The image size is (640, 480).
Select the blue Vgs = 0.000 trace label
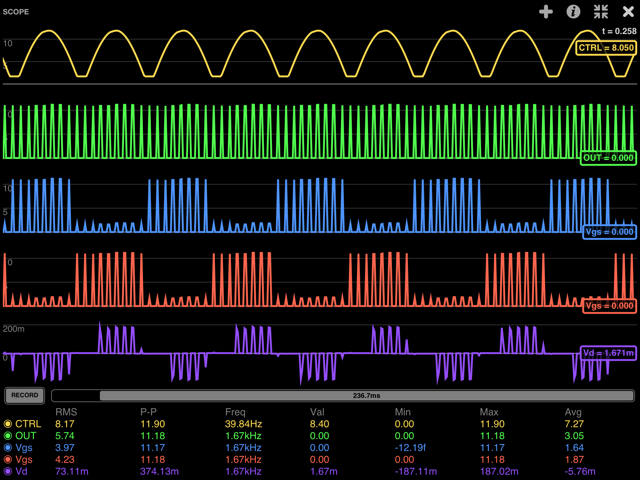click(608, 231)
